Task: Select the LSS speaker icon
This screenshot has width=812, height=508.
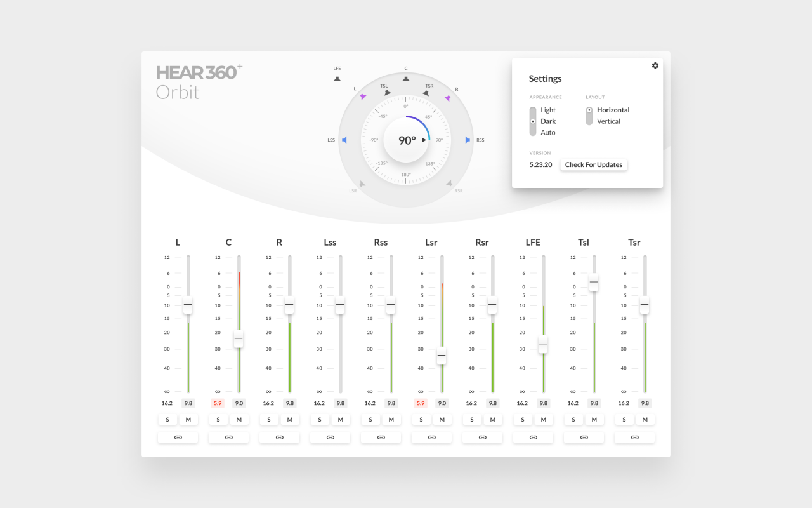Action: (344, 140)
